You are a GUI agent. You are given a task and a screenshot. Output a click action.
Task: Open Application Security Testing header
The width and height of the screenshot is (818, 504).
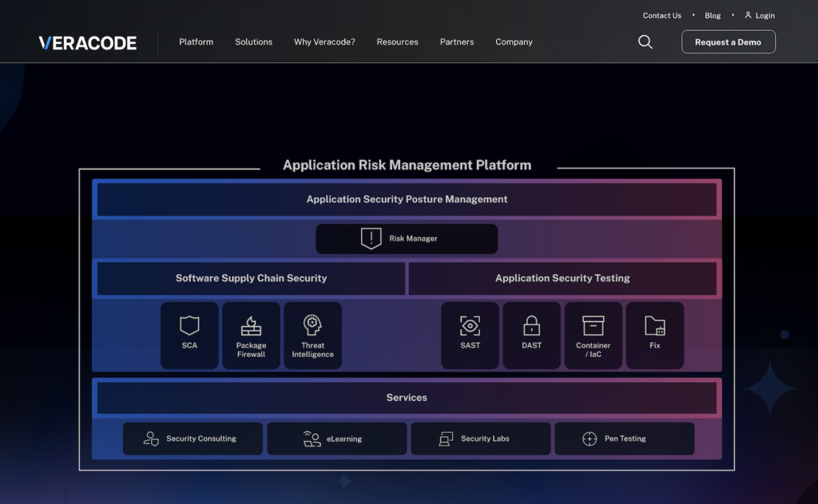point(562,278)
